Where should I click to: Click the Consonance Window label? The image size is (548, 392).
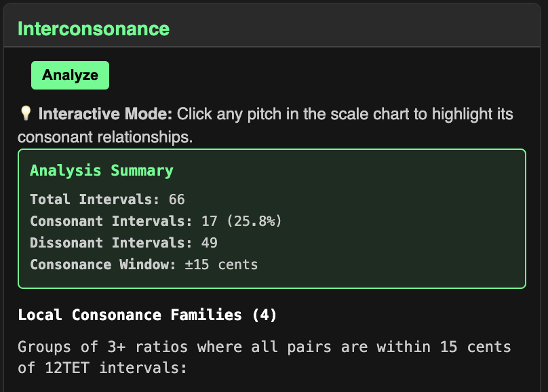(102, 264)
